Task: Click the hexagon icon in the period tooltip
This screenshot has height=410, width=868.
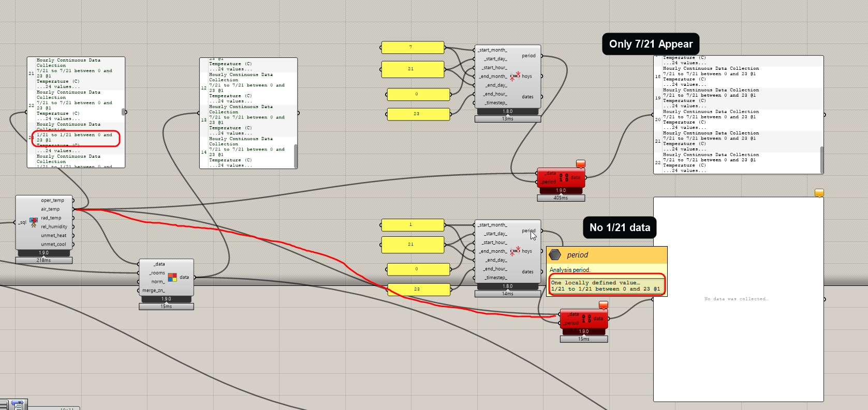Action: coord(555,255)
